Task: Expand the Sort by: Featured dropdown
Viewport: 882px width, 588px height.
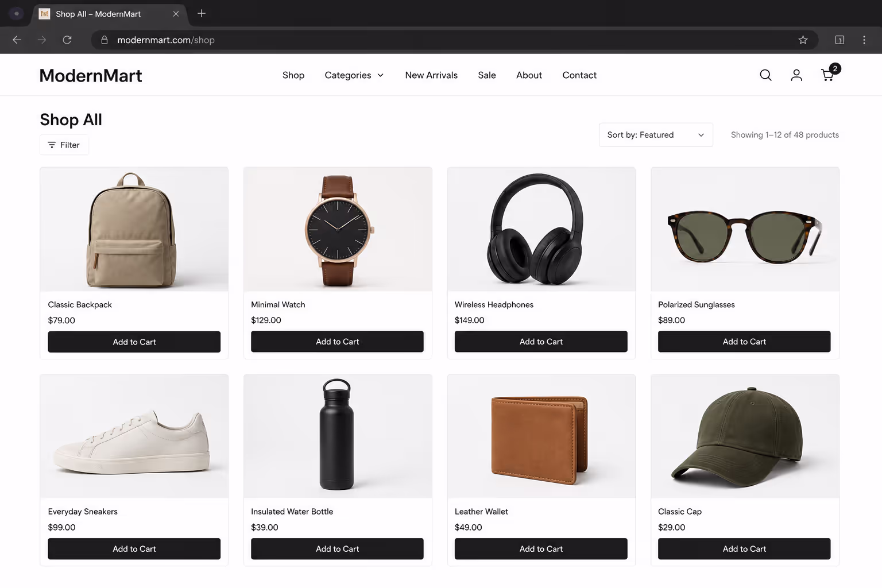Action: click(656, 135)
